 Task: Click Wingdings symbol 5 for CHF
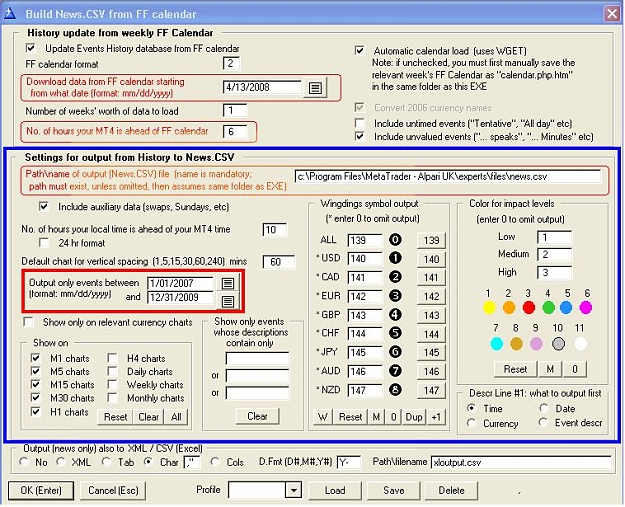[x=395, y=333]
